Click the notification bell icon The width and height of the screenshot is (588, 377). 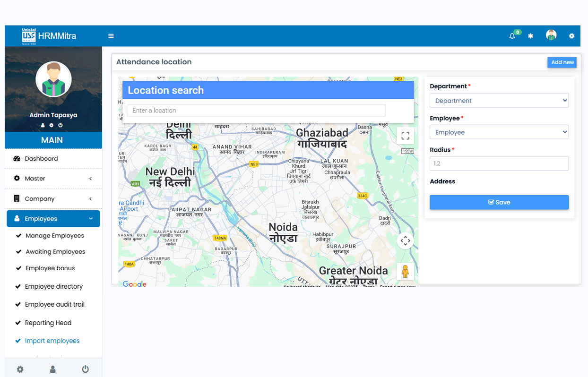click(x=512, y=36)
